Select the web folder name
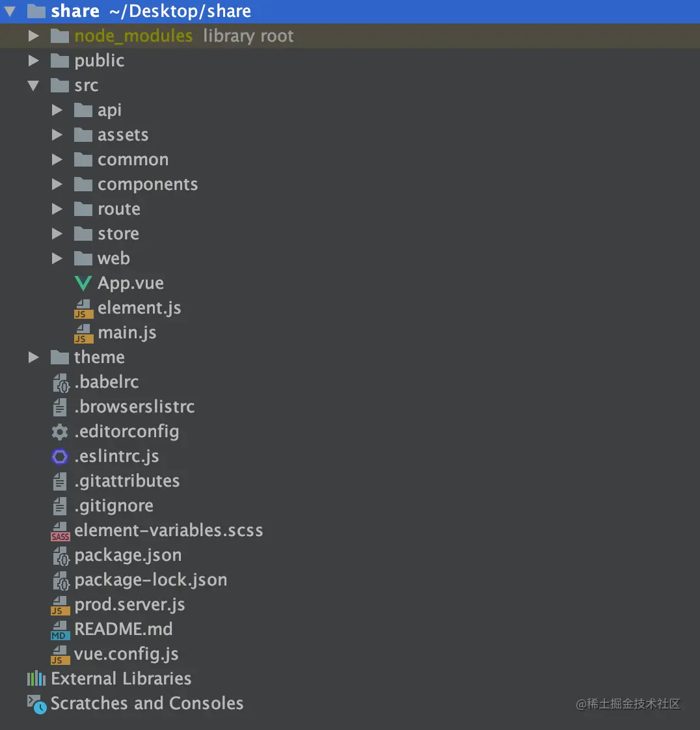Image resolution: width=700 pixels, height=730 pixels. click(114, 258)
